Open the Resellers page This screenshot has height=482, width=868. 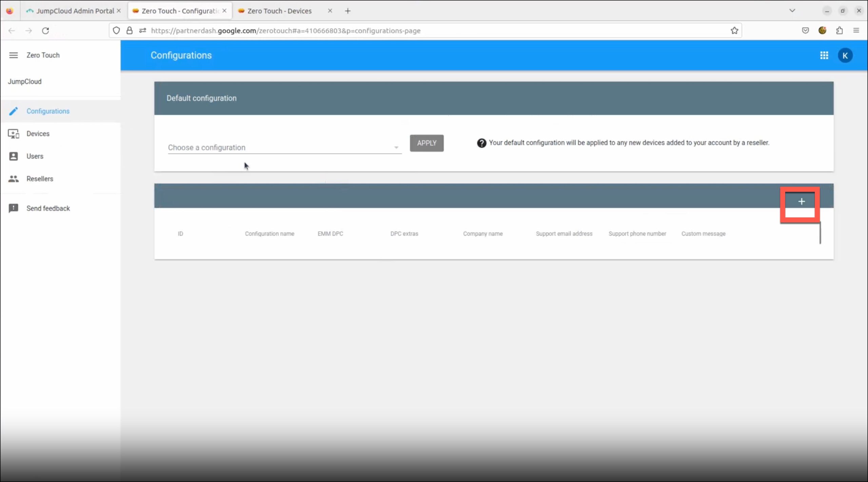[x=40, y=179]
